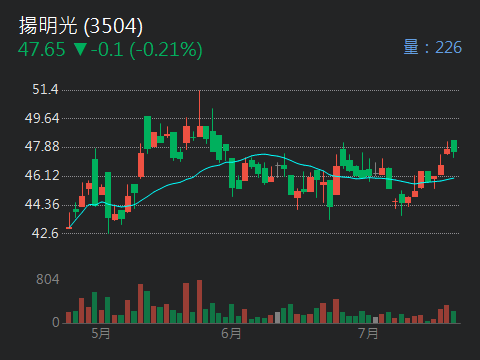Screen dimensions: 480x360
Task: Click the 46.12 price axis label
Action: (x=42, y=175)
